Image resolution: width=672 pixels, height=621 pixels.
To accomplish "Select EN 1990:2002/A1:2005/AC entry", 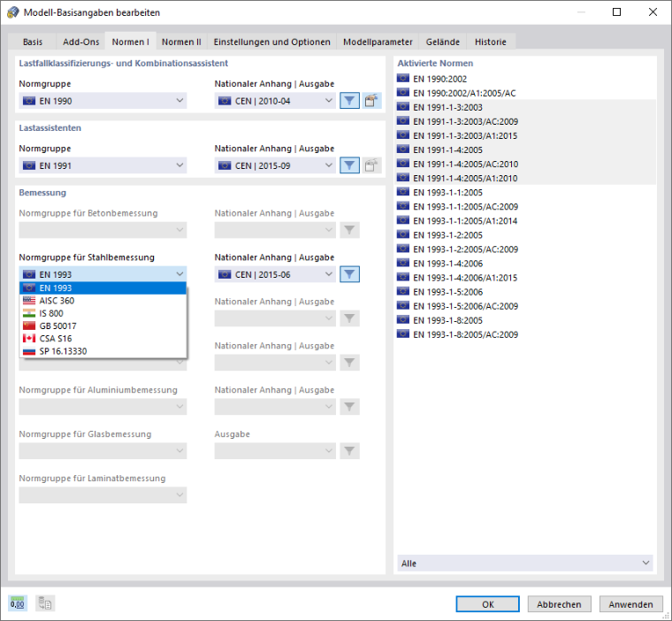I will point(525,93).
